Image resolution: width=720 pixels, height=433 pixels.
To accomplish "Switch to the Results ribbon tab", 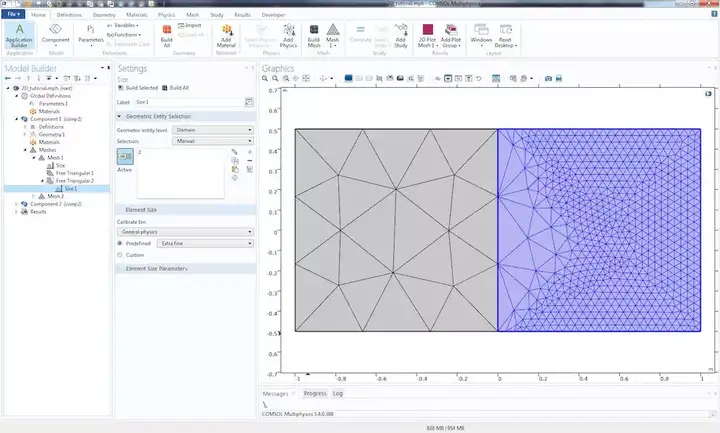I will (x=242, y=15).
